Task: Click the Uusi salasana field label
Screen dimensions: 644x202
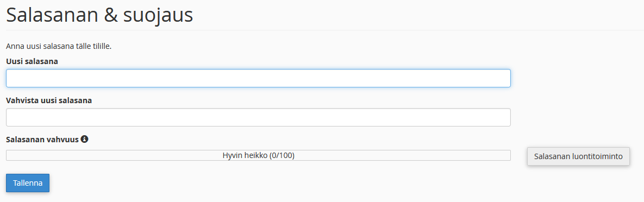Action: coord(32,61)
